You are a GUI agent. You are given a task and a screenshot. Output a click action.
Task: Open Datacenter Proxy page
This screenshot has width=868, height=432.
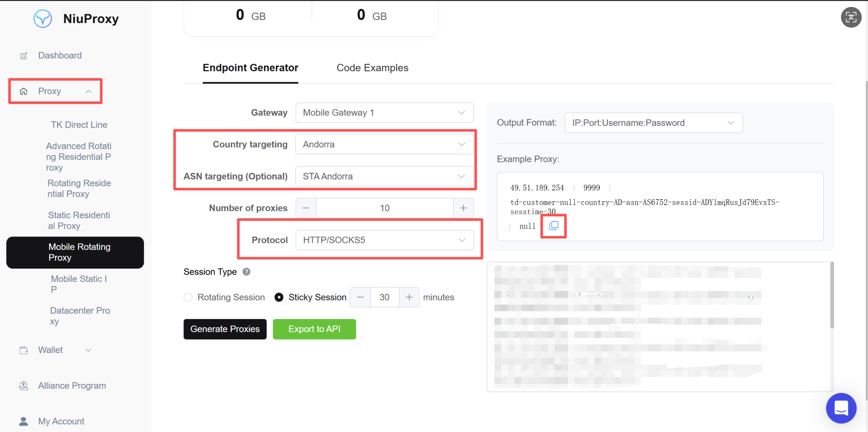(80, 316)
